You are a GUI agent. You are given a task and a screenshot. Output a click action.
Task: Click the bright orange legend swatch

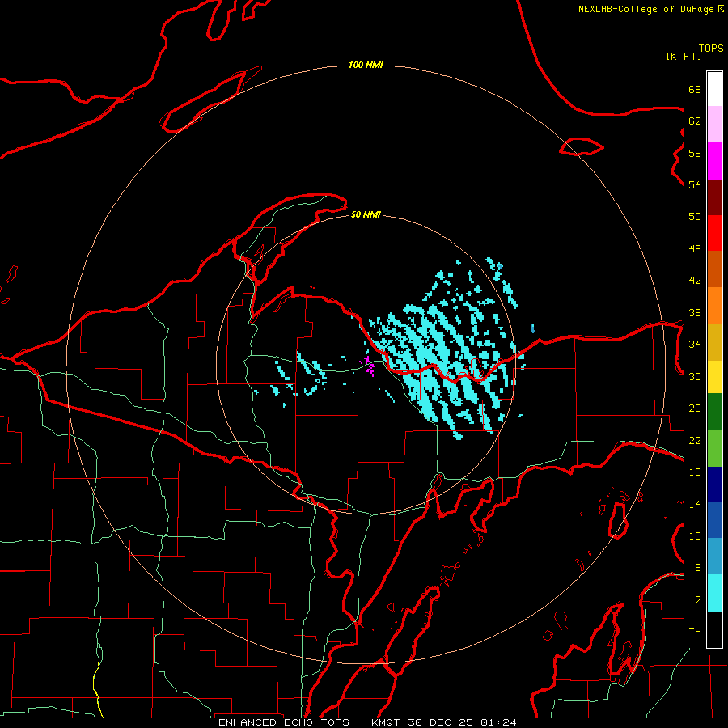click(x=714, y=306)
